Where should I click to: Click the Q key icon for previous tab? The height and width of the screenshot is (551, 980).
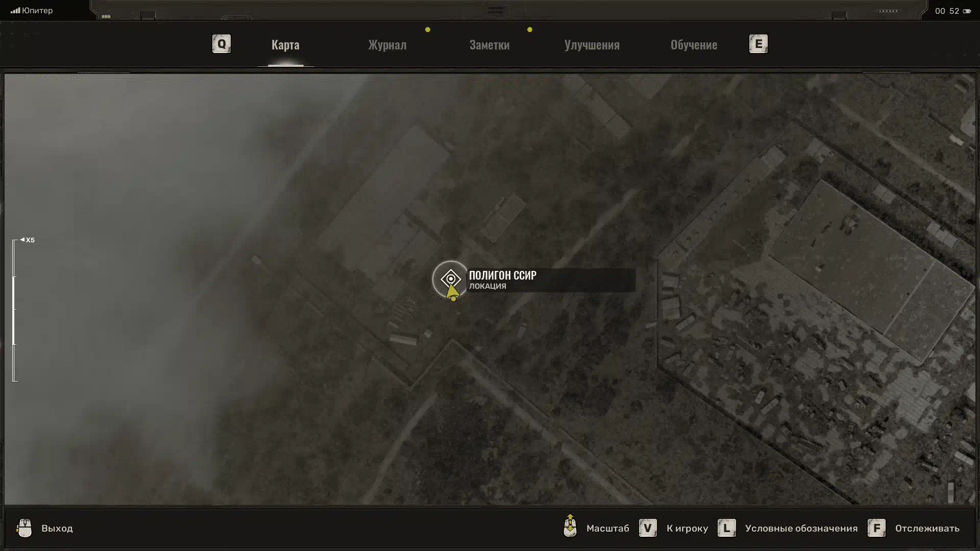tap(221, 44)
